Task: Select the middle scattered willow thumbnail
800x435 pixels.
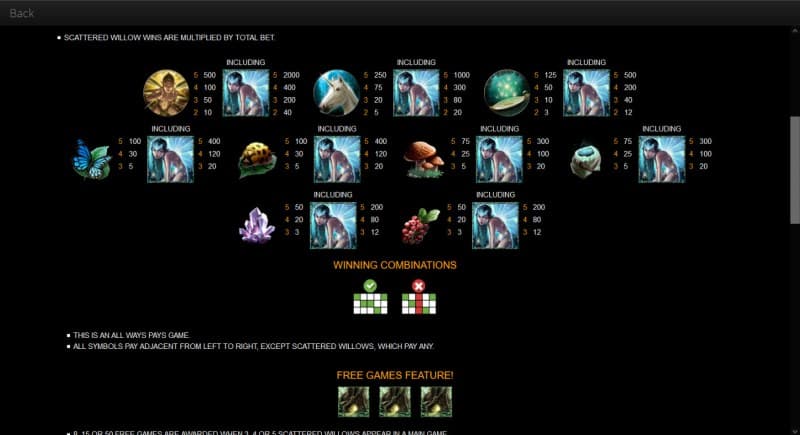Action: (395, 402)
